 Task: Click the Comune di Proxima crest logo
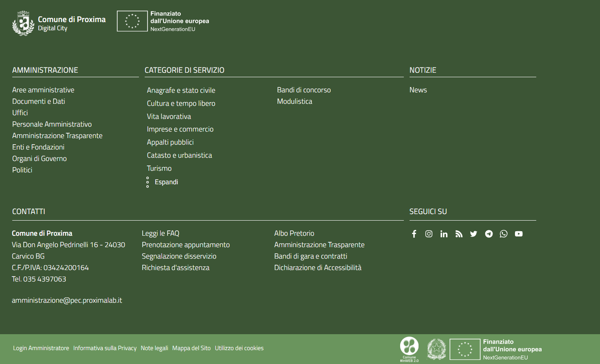click(x=23, y=24)
